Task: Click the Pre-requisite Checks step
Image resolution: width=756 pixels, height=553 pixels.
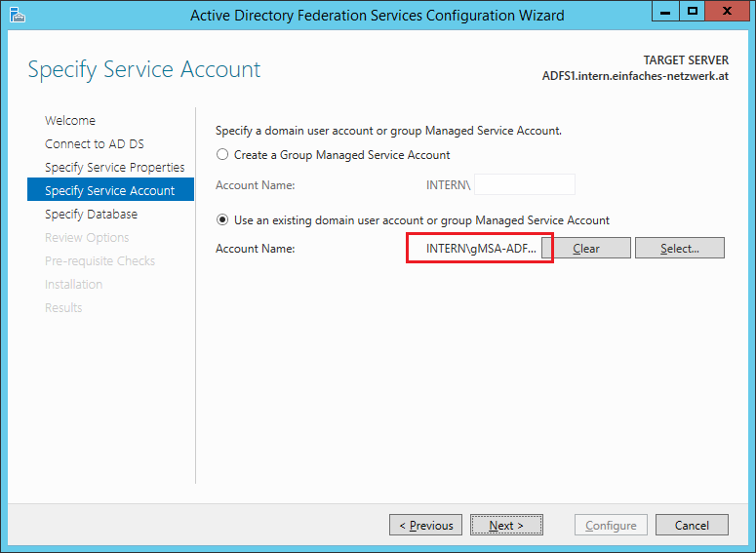Action: pos(99,260)
